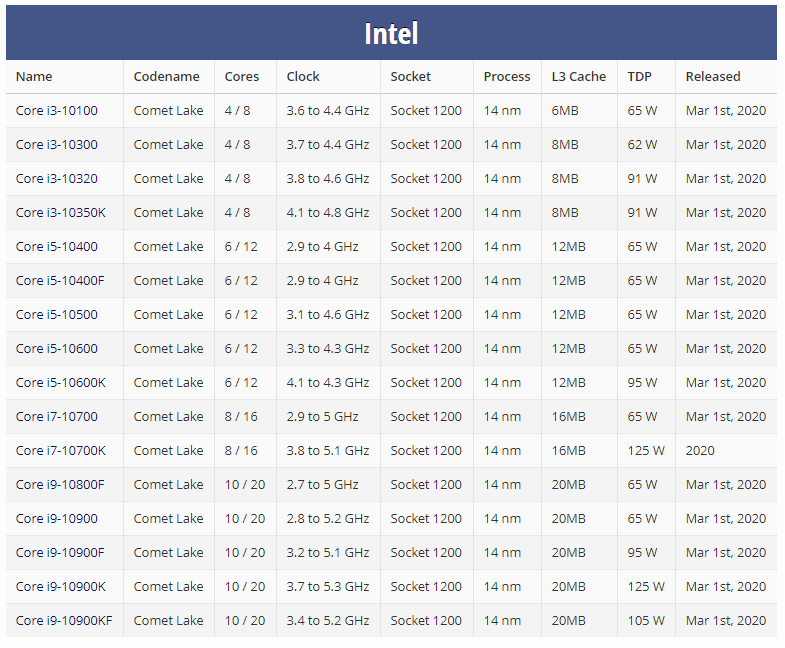Select the 4.1 to 4.3 GHz clock cell

tap(328, 383)
